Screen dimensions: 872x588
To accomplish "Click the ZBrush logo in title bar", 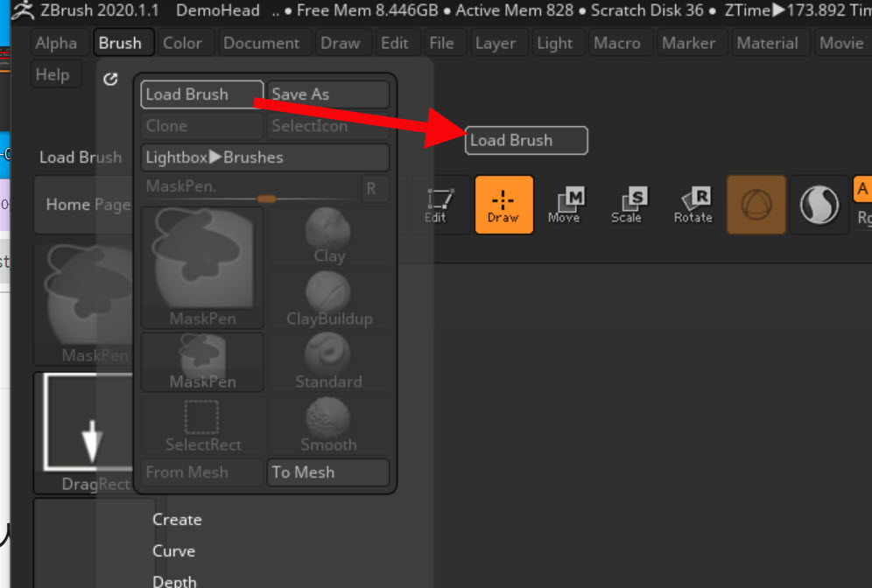I will [x=23, y=10].
